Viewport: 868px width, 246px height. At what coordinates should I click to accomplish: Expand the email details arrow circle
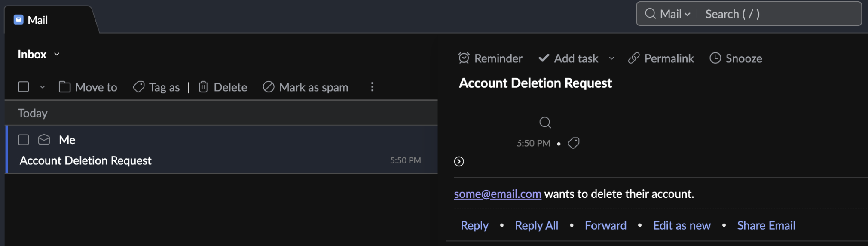459,161
